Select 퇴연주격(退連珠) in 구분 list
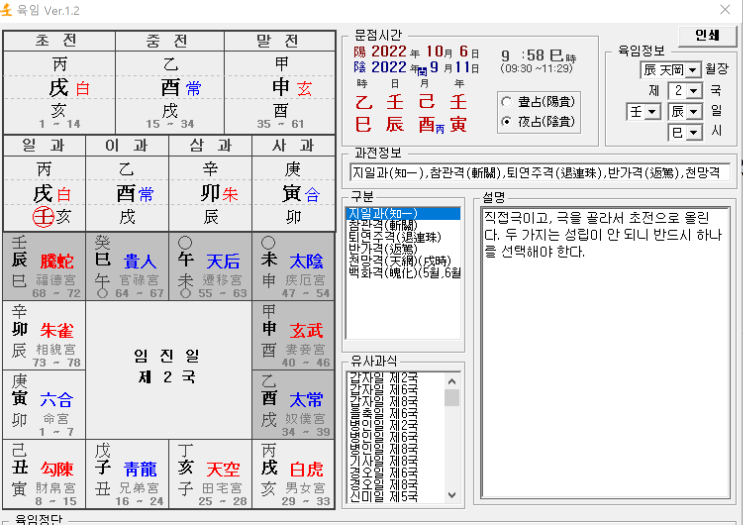The width and height of the screenshot is (743, 525). (403, 237)
